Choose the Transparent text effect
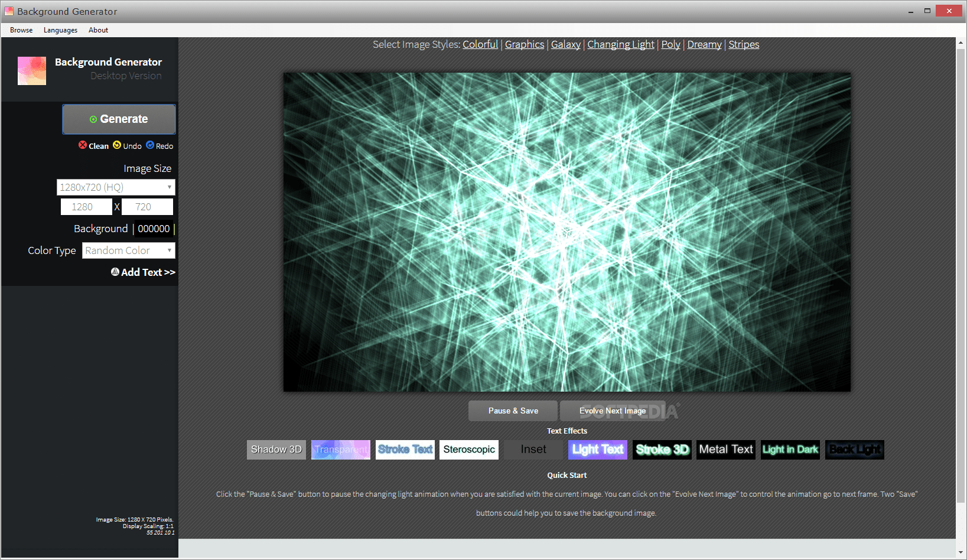Viewport: 967px width, 560px height. 341,450
